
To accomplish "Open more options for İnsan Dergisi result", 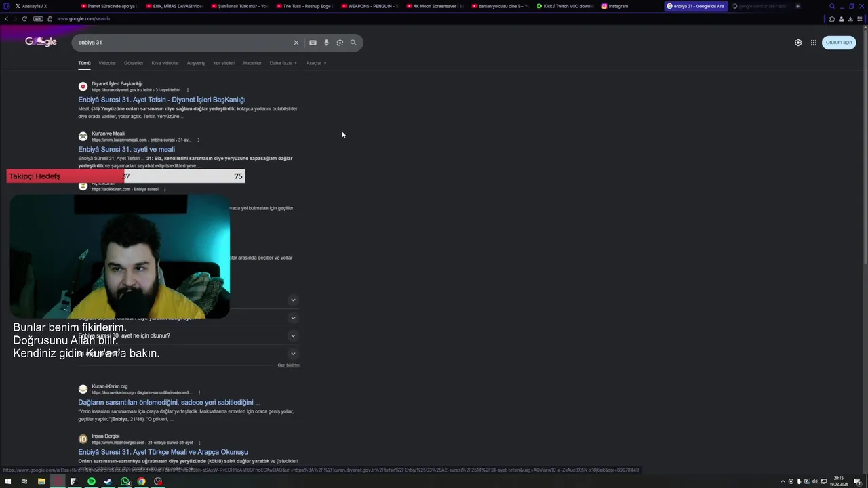I will (x=199, y=443).
